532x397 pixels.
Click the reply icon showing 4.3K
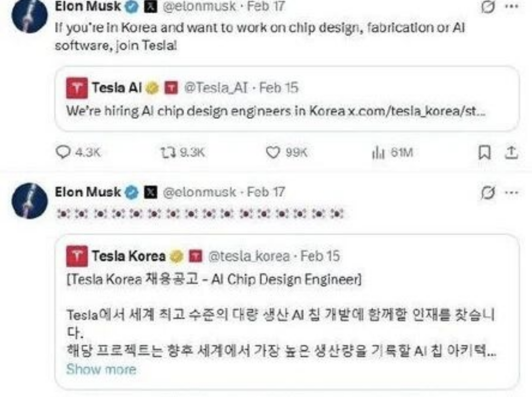pos(63,153)
